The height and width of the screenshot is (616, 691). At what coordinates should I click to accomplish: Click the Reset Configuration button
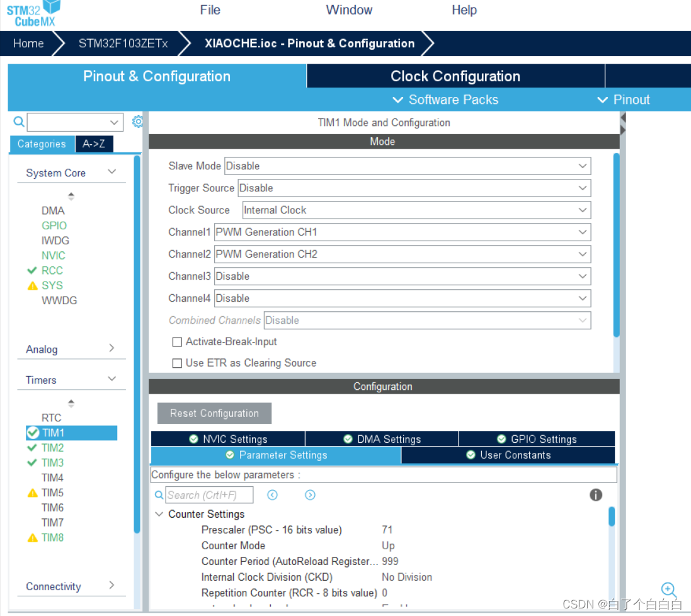(x=214, y=413)
